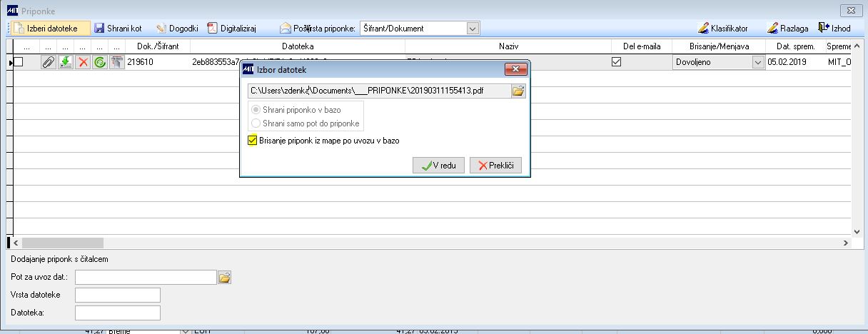Viewport: 868px width, 334px height.
Task: Select Shrani samo pot do priponke radio
Action: pos(256,123)
